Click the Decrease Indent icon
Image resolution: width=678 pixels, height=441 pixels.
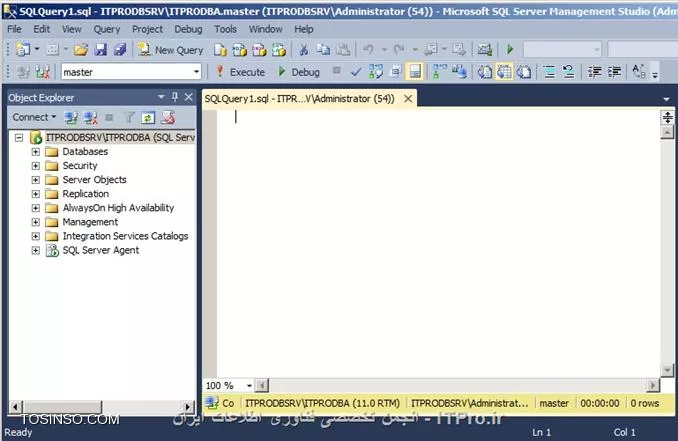(595, 72)
